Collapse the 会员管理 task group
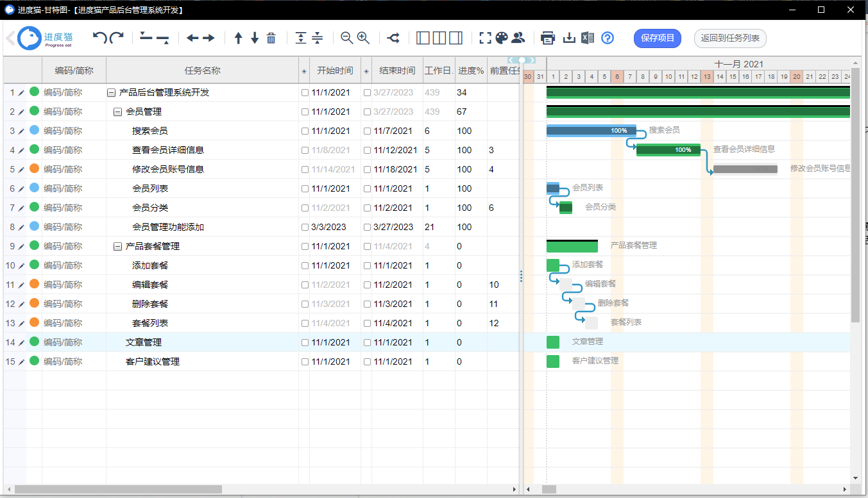Screen dimensions: 868x498 [117, 112]
